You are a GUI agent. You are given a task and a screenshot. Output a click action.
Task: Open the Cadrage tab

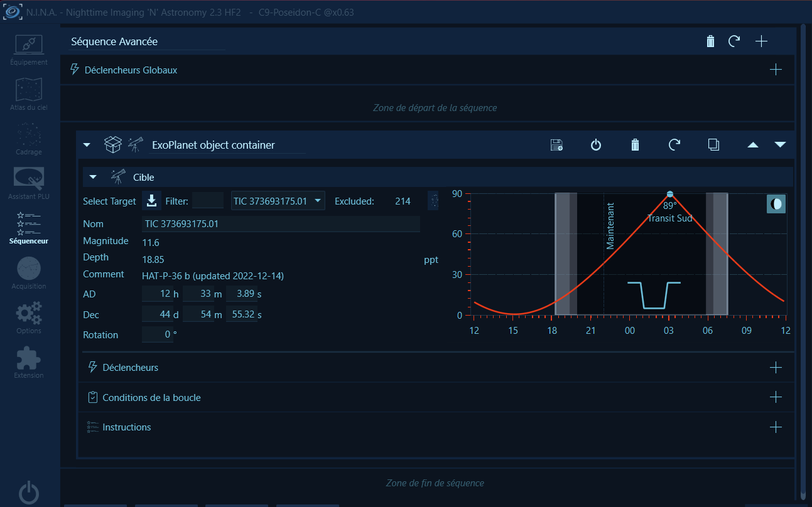[29, 139]
